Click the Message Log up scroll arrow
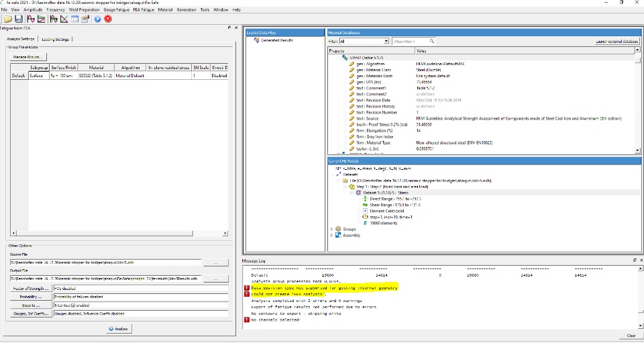 (x=640, y=268)
